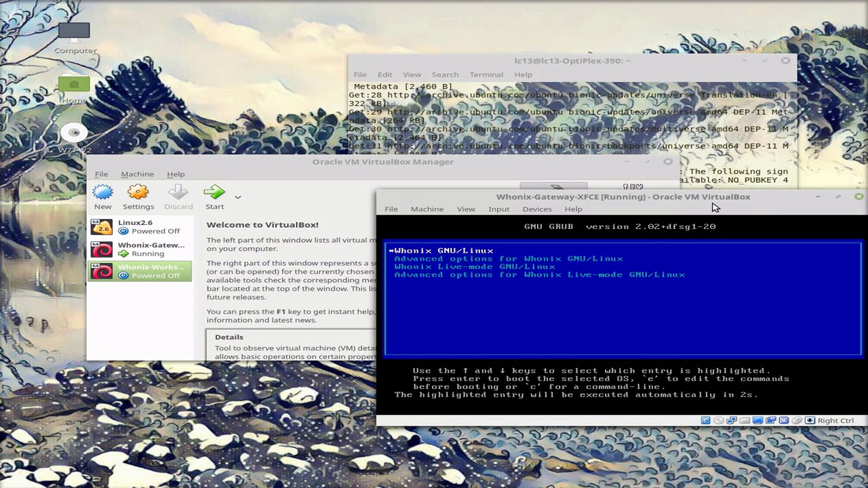Open the Devices menu in Whonix-Gateway VM window

[536, 209]
